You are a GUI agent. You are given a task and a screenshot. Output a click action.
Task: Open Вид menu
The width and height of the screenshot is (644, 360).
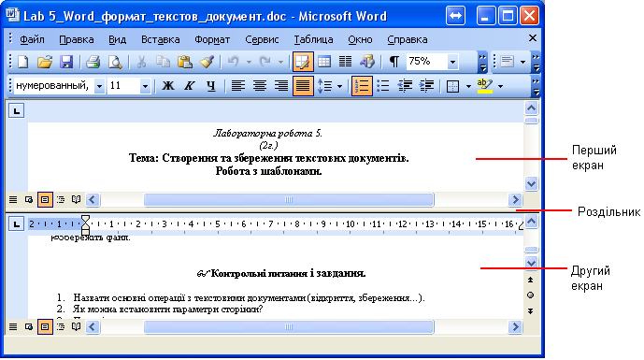[x=118, y=39]
